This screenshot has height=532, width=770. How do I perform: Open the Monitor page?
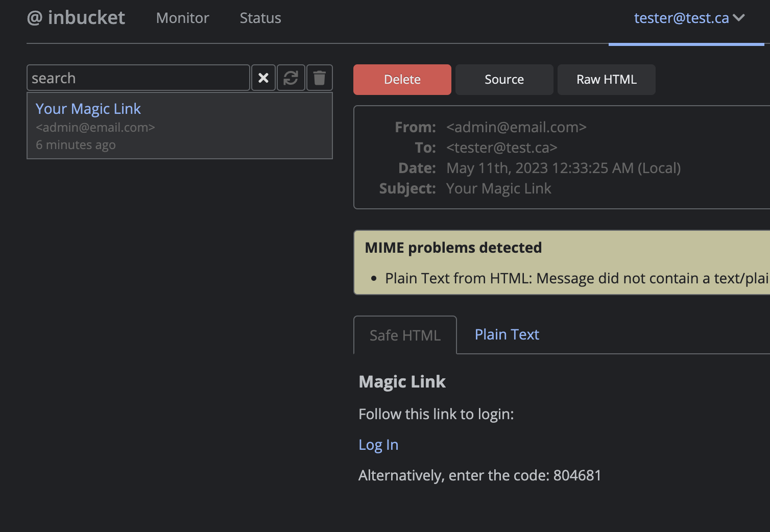(182, 18)
